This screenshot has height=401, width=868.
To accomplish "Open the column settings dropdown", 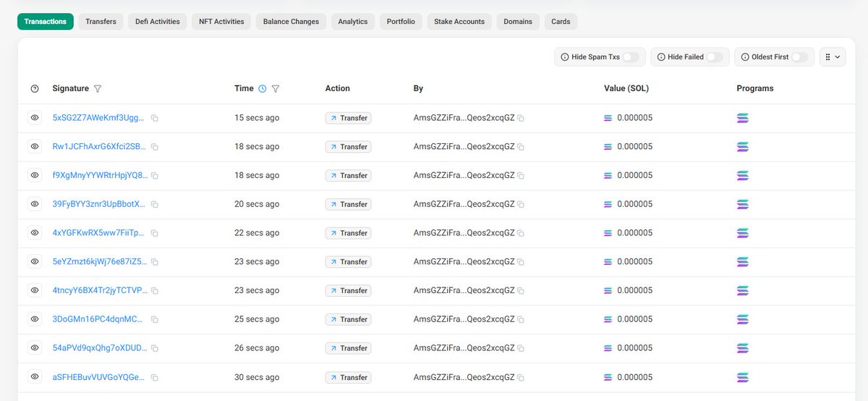I will pyautogui.click(x=833, y=57).
